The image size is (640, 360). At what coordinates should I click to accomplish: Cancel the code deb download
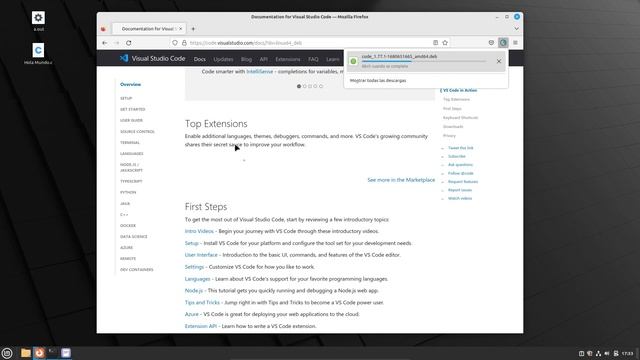point(499,61)
